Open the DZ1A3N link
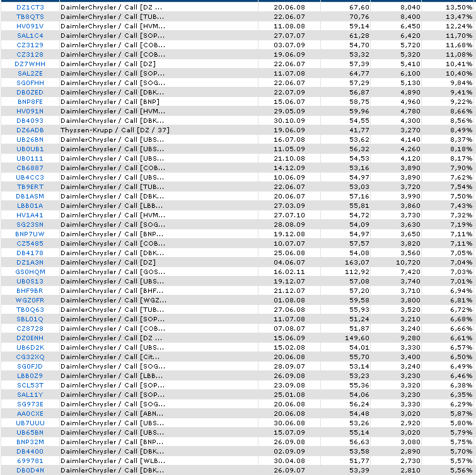 [x=30, y=262]
